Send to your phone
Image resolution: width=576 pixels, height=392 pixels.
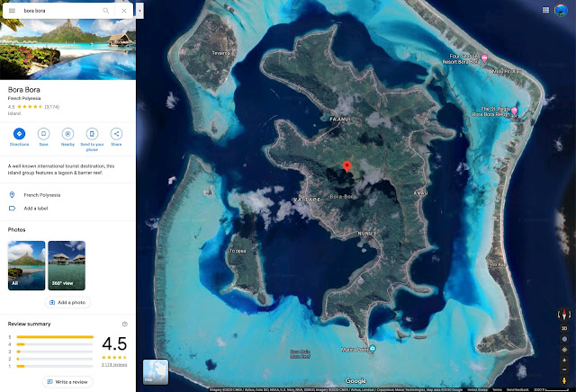(92, 134)
